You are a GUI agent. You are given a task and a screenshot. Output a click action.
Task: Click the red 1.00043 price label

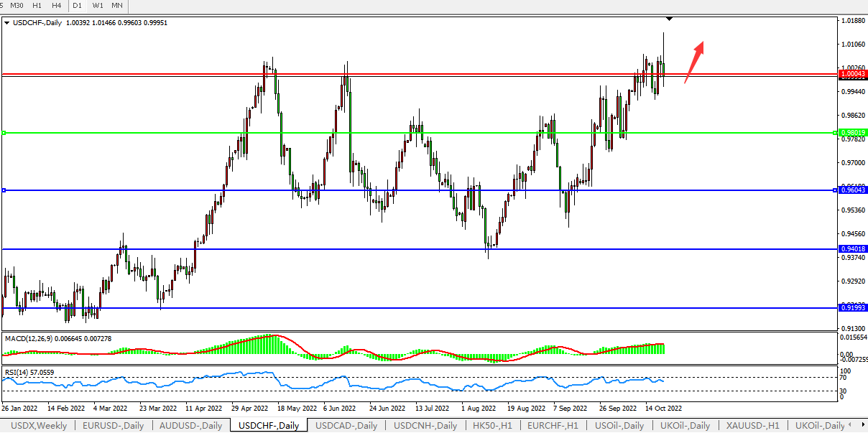pos(852,74)
